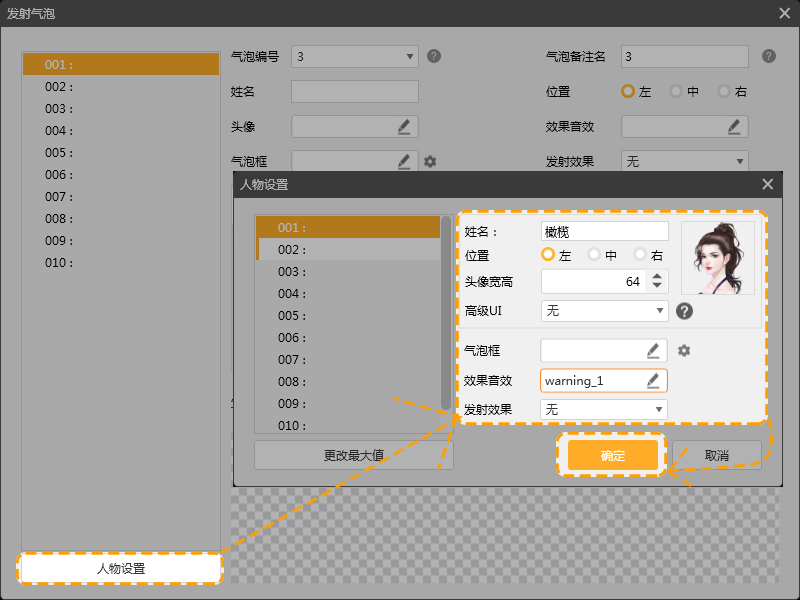Viewport: 800px width, 600px height.
Task: Click the help icon beside 高级UI dropdown
Action: click(x=685, y=311)
